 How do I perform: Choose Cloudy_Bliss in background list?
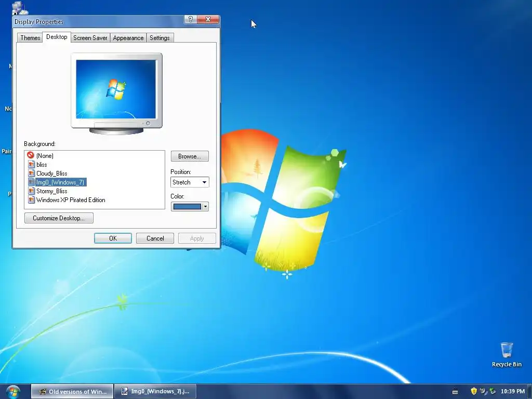click(x=52, y=174)
